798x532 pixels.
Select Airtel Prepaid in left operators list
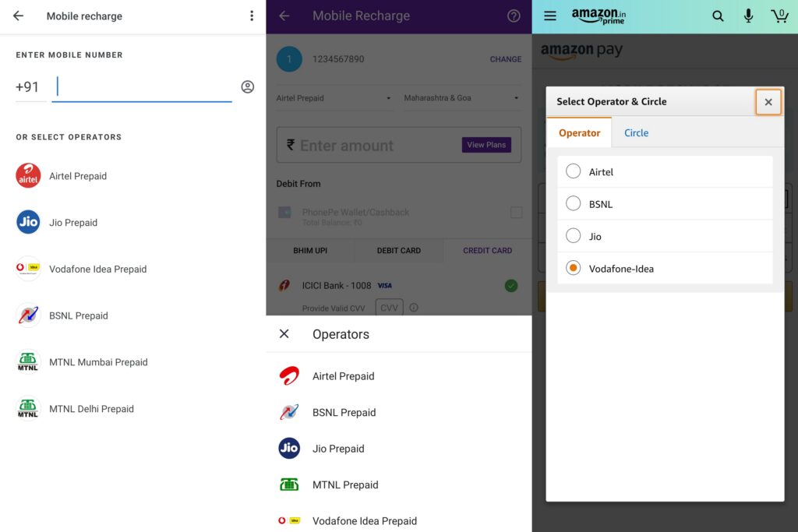coord(78,176)
